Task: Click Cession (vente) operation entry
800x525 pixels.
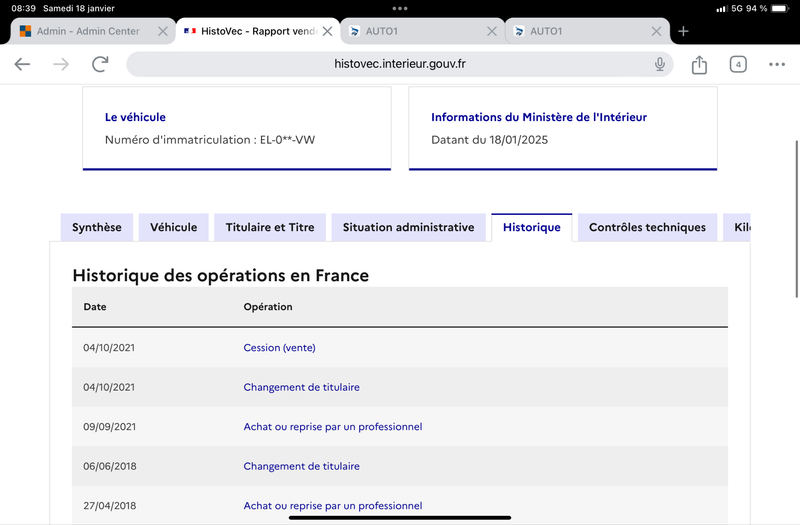Action: click(x=279, y=347)
